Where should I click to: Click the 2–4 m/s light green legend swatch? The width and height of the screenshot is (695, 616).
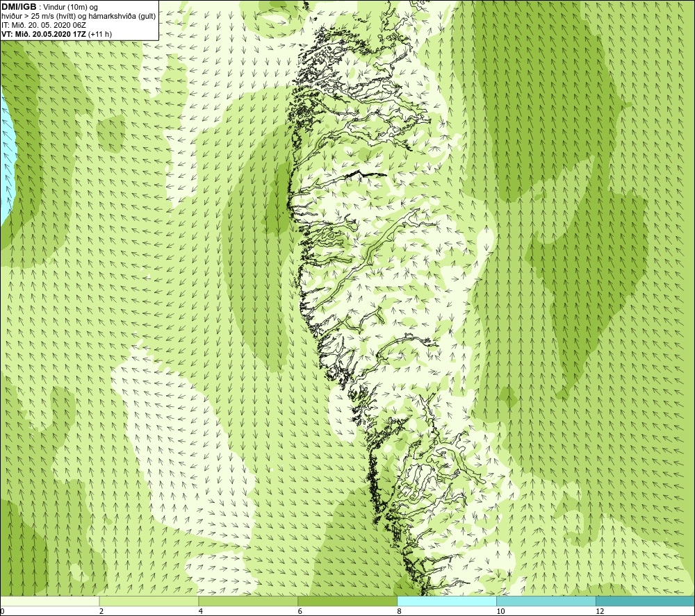(x=149, y=601)
